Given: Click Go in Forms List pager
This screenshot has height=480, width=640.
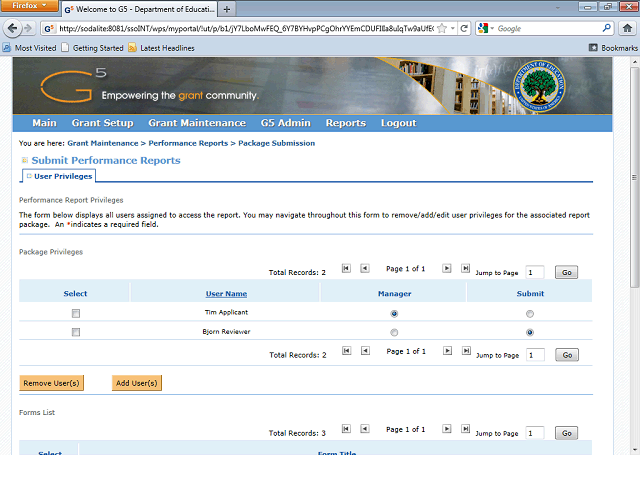Looking at the screenshot, I should [x=567, y=433].
